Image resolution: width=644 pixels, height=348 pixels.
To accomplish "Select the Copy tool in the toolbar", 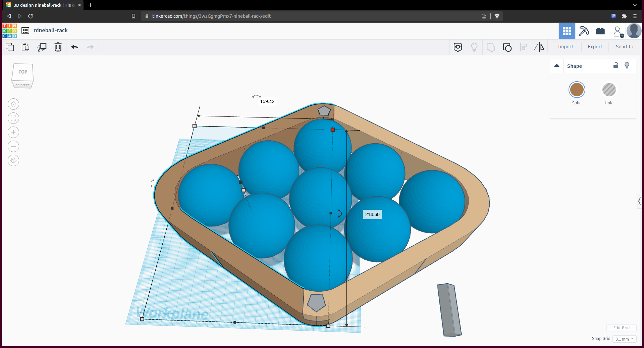I will pos(9,47).
